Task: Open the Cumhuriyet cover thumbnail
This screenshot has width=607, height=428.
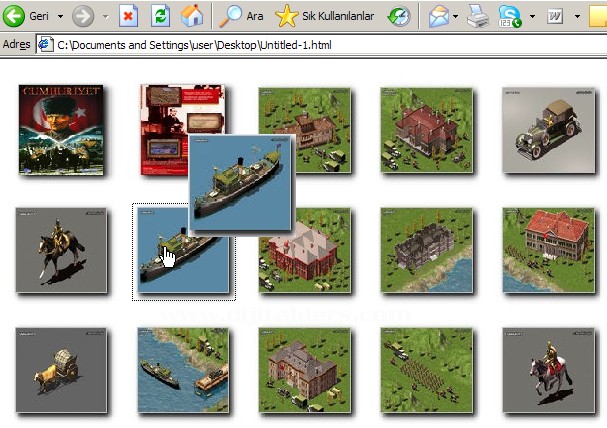Action: pyautogui.click(x=61, y=129)
